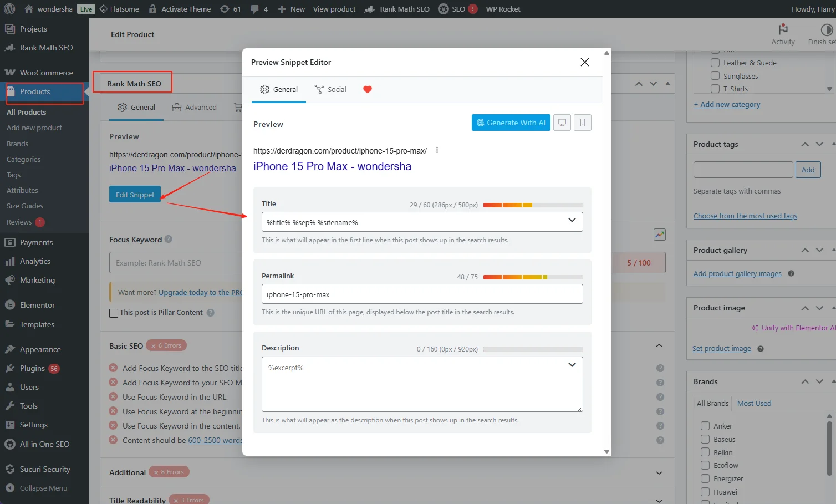This screenshot has height=504, width=836.
Task: Click Choose from the most used tags
Action: point(745,216)
